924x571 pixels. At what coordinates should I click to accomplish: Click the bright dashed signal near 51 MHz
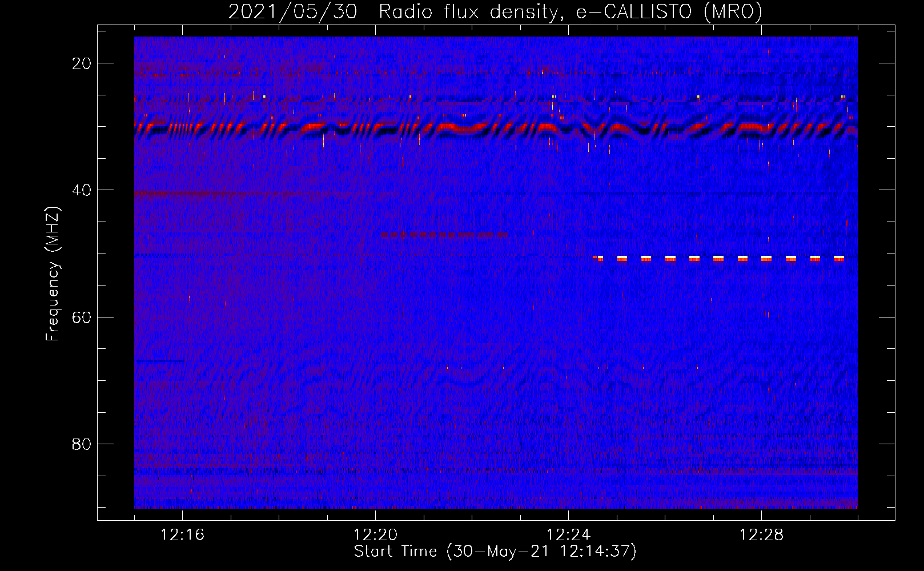718,258
